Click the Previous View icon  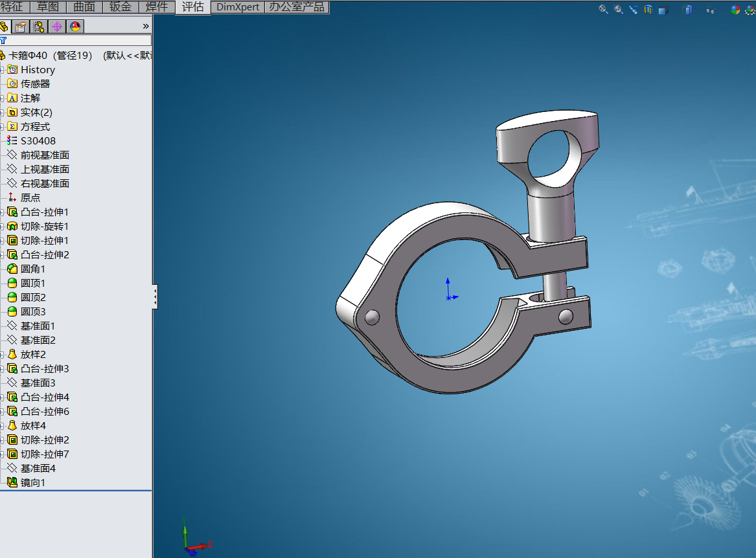[x=634, y=9]
